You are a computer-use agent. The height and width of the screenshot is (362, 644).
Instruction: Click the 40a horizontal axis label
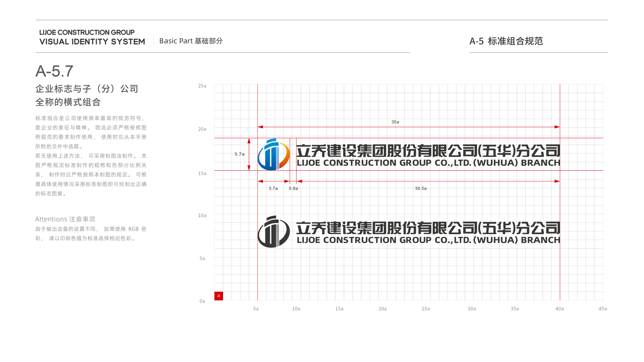click(x=560, y=309)
